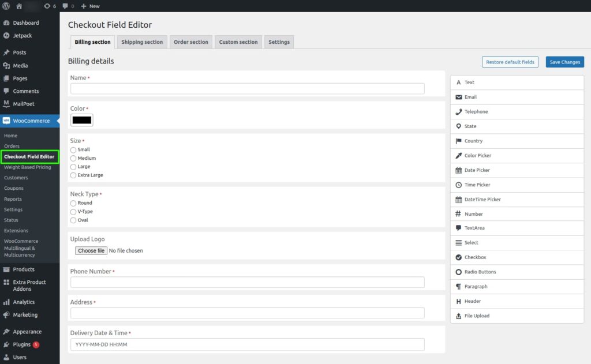Viewport: 591px width, 364px height.
Task: Open the Coupons submenu link
Action: (14, 189)
